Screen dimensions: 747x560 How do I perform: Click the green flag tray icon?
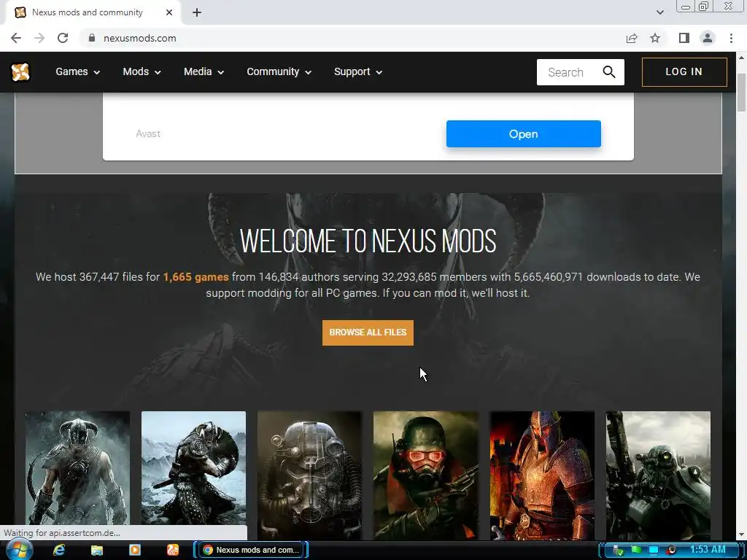coord(636,550)
